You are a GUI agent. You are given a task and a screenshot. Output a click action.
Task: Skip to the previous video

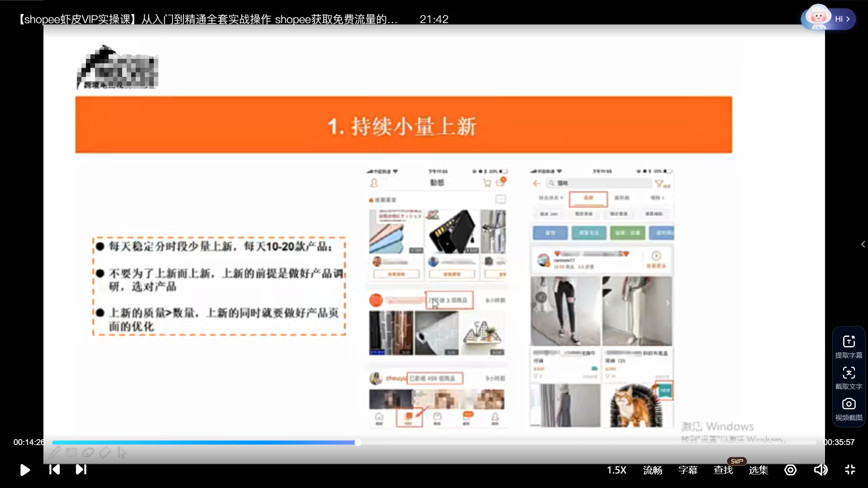(x=54, y=469)
